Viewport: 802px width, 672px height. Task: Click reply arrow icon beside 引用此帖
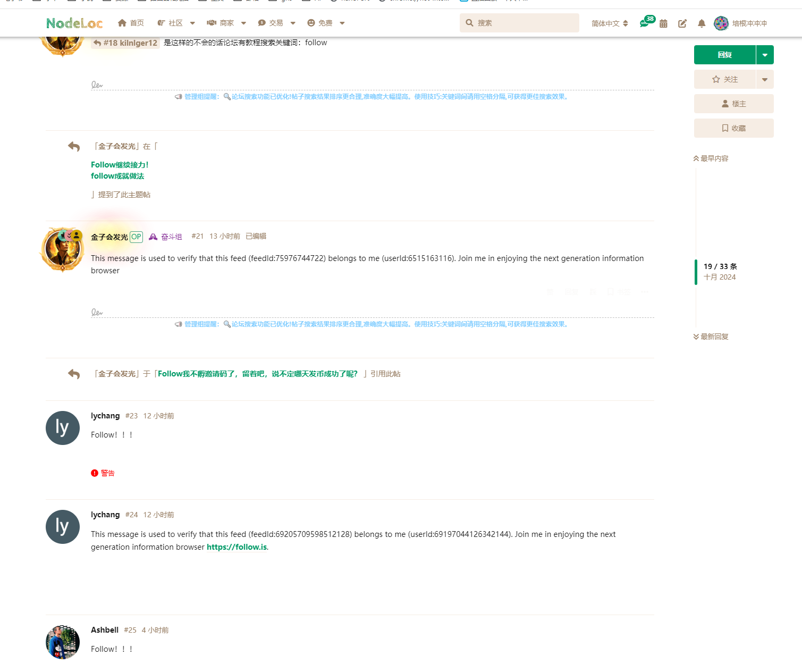74,374
